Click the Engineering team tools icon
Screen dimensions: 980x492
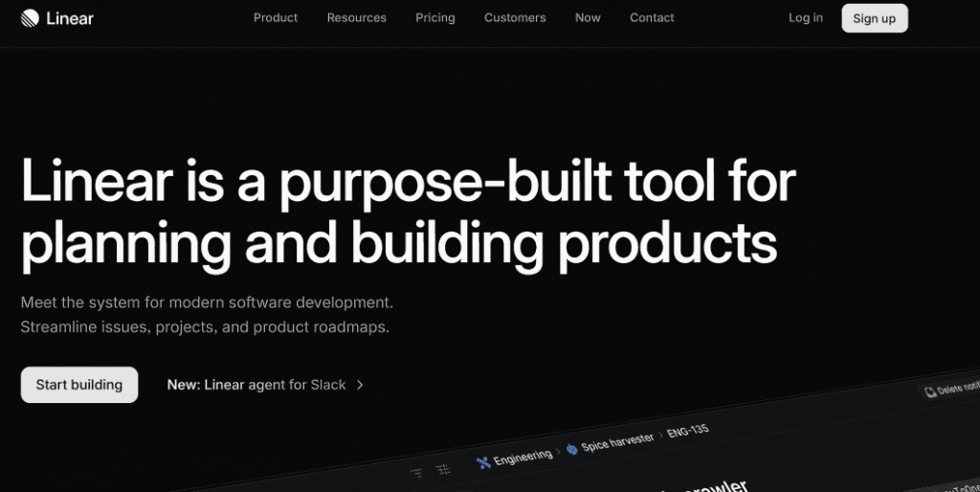pos(483,462)
